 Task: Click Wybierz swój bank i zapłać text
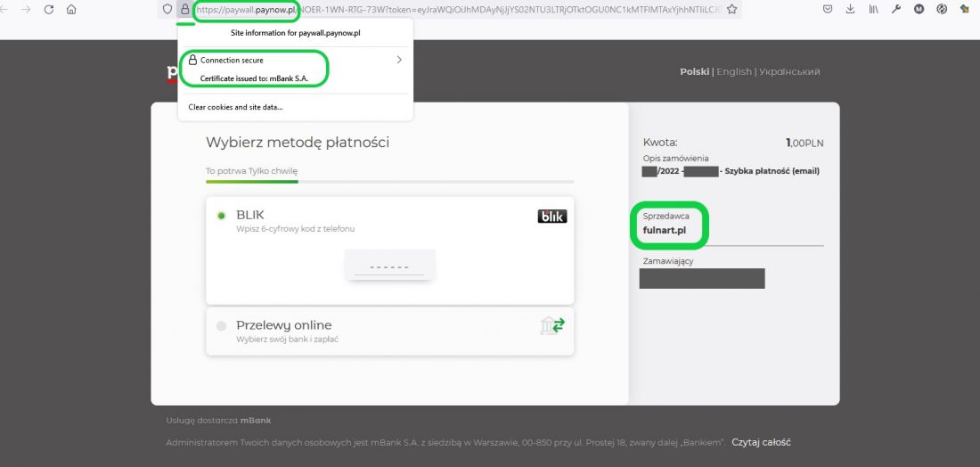click(x=287, y=340)
